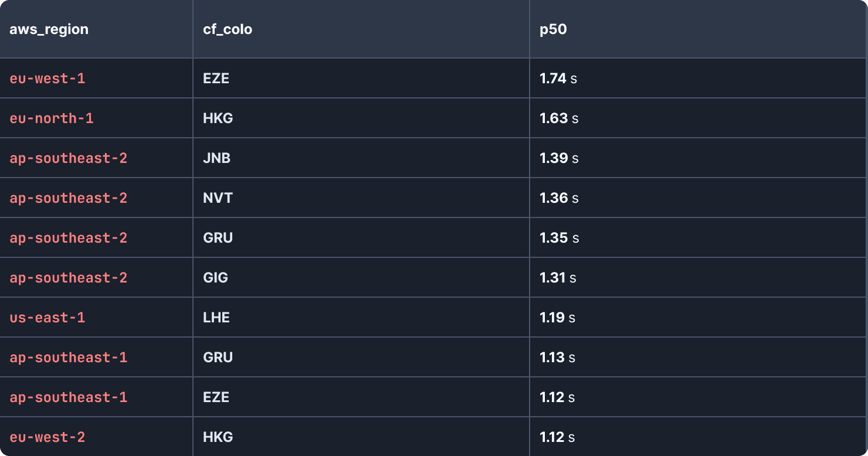Viewport: 868px width, 456px height.
Task: Click the 1.36 s p50 value
Action: tap(559, 198)
